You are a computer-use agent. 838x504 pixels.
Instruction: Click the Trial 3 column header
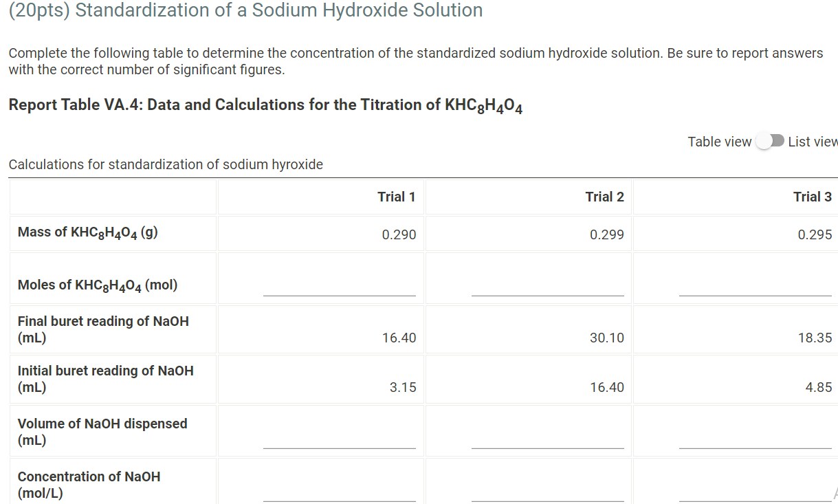pos(812,196)
